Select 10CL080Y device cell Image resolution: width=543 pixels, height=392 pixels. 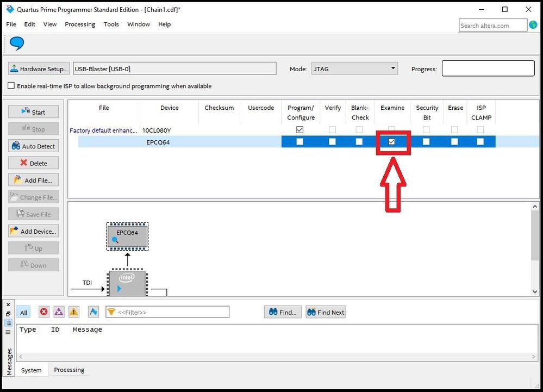point(157,130)
